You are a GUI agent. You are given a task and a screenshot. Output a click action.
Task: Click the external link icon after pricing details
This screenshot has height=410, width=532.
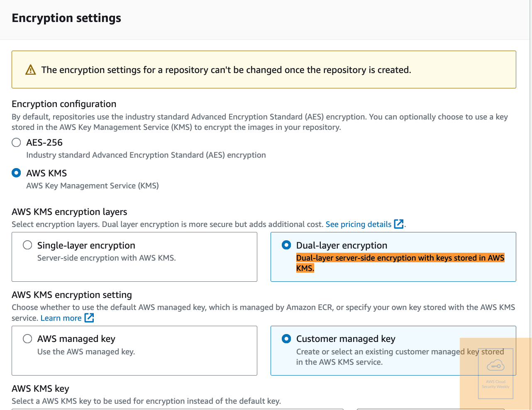coord(399,224)
